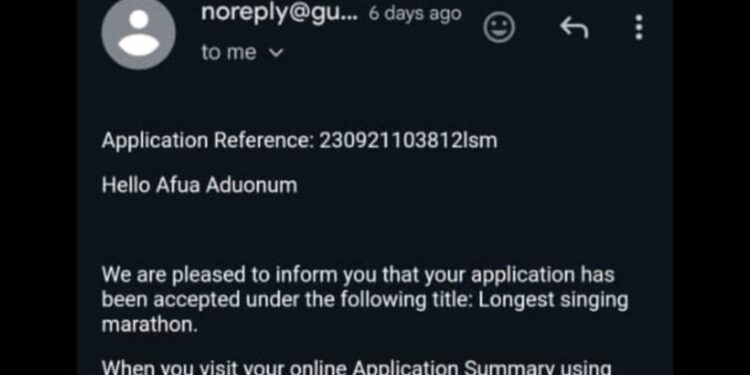This screenshot has width=750, height=375.
Task: Select the noreply@gu... sender address
Action: point(279,13)
